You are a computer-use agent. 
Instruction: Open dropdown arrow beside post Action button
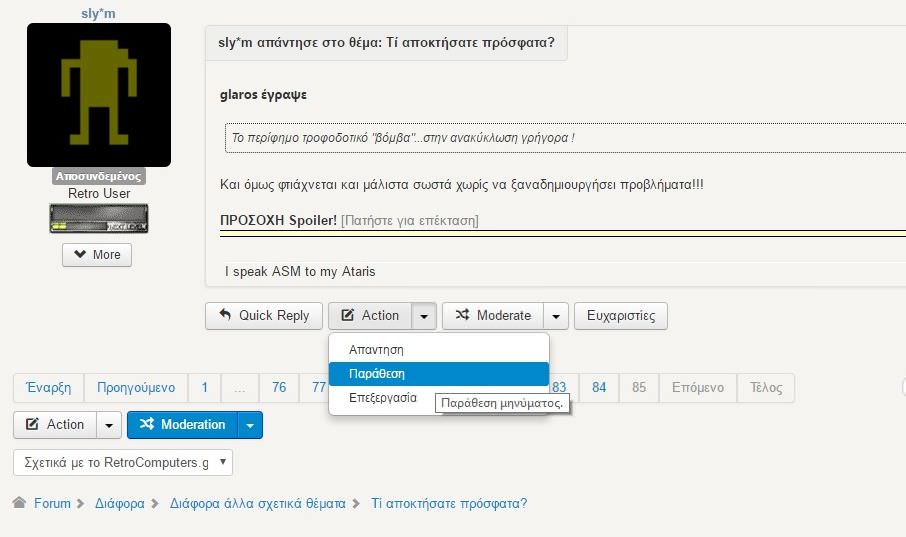[424, 315]
